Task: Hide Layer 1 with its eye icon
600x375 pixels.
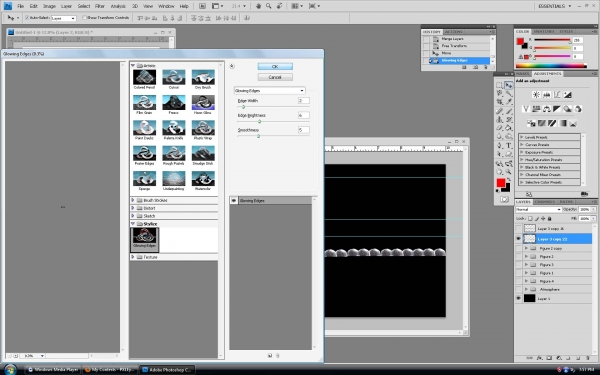Action: pos(518,298)
